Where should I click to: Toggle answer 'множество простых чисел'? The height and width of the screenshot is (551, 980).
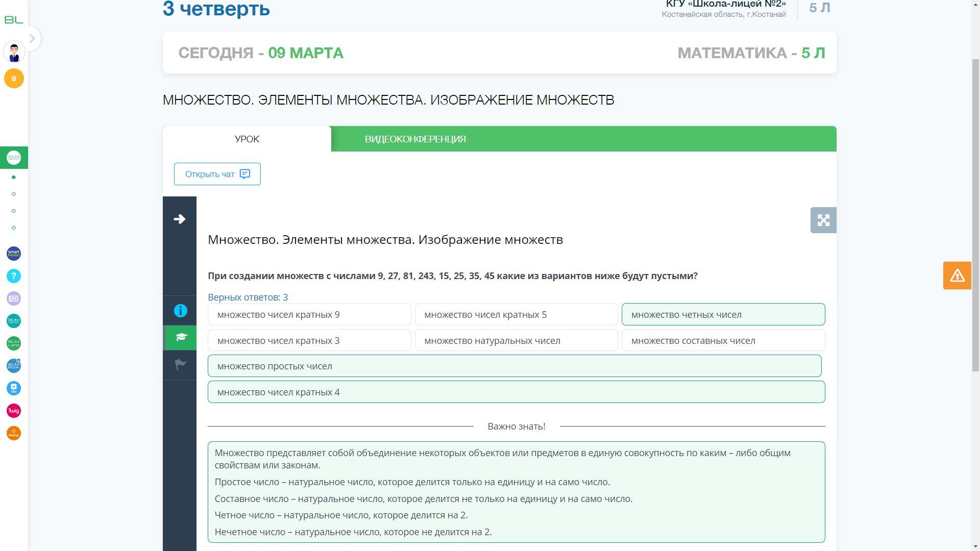[514, 366]
